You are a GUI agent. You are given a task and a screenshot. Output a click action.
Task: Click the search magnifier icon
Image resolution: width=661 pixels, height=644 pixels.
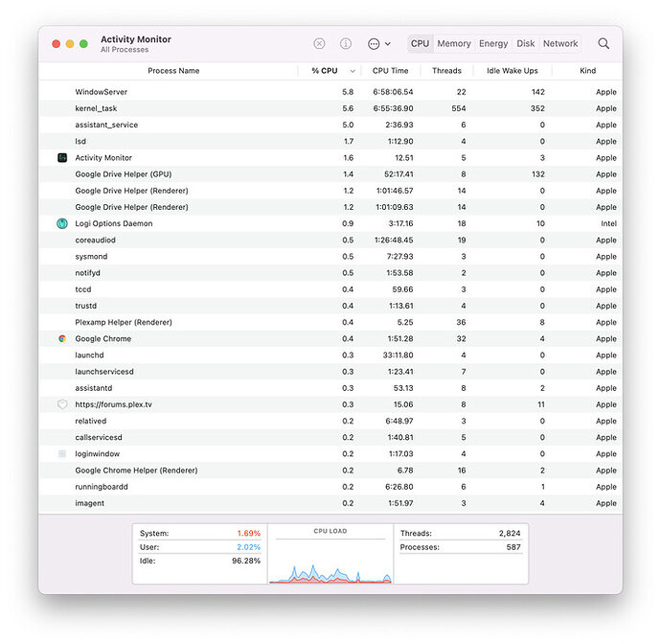[x=604, y=43]
